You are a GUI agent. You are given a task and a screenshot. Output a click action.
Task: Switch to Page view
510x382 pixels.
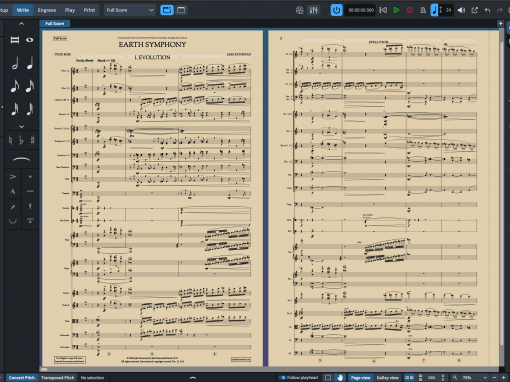[x=360, y=378]
